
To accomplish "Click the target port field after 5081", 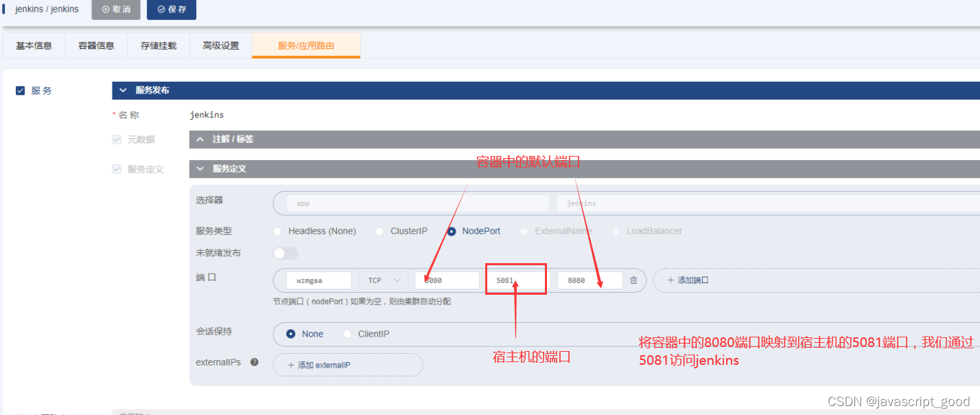I will point(590,280).
